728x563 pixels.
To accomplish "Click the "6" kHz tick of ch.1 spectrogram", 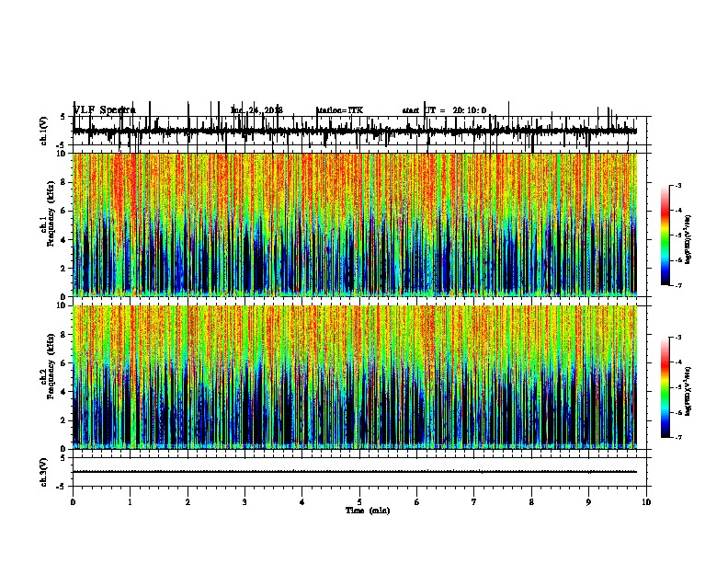I will pyautogui.click(x=64, y=211).
